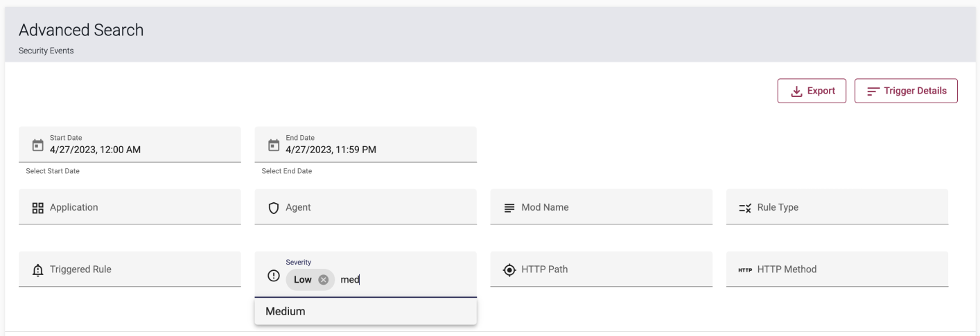Click the Rule Type icon
Screen dimensions: 980x336
pos(745,207)
